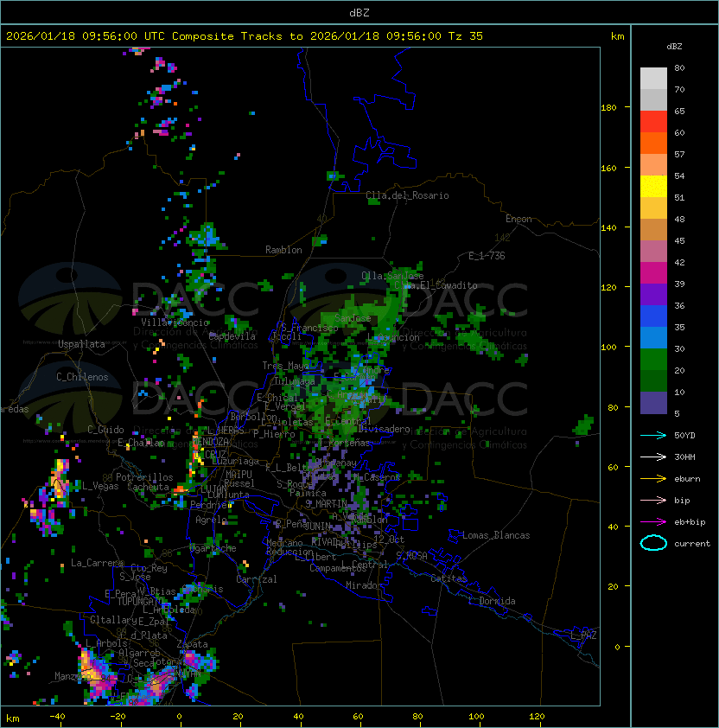Click the 'current' legend label
The height and width of the screenshot is (728, 719).
click(x=692, y=543)
